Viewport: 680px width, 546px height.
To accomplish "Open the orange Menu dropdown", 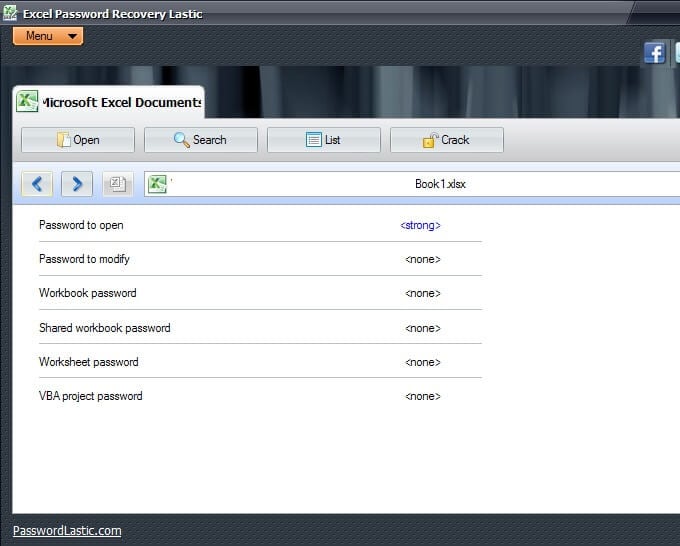I will click(48, 36).
